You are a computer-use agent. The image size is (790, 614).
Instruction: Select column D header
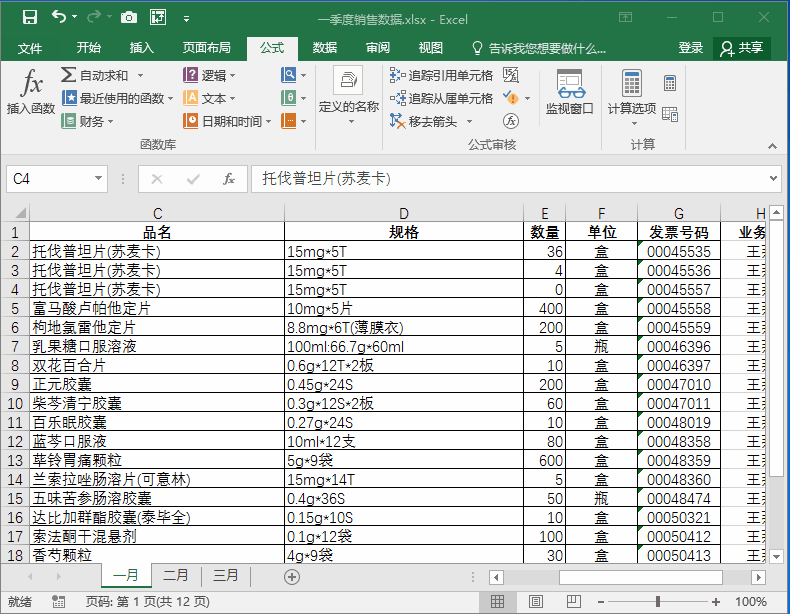[x=404, y=213]
